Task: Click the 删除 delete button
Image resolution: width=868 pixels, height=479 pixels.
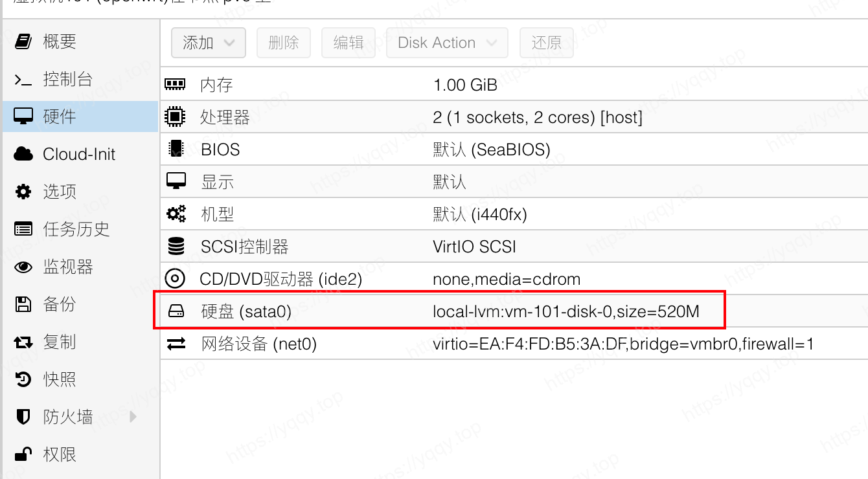Action: tap(283, 43)
